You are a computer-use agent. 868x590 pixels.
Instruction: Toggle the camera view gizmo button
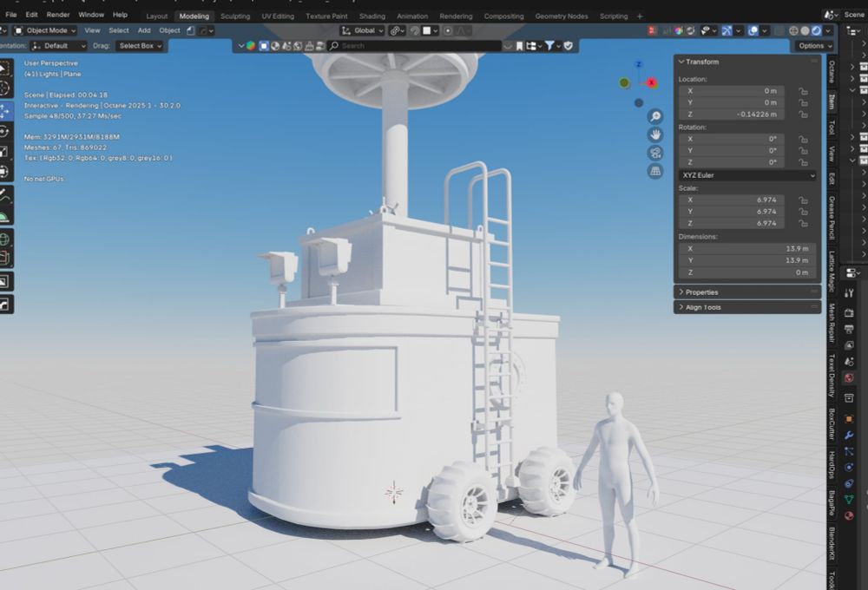[655, 153]
